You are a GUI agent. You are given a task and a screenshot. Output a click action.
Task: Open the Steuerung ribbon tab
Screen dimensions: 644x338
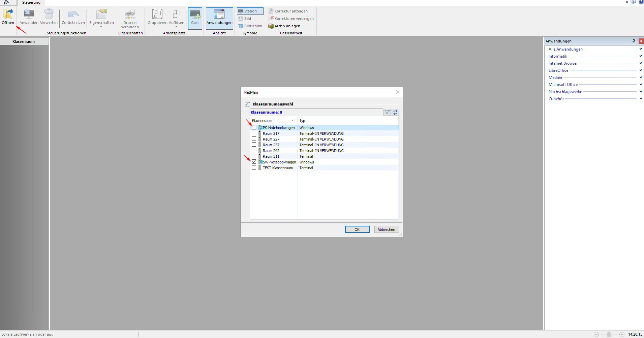pyautogui.click(x=31, y=3)
